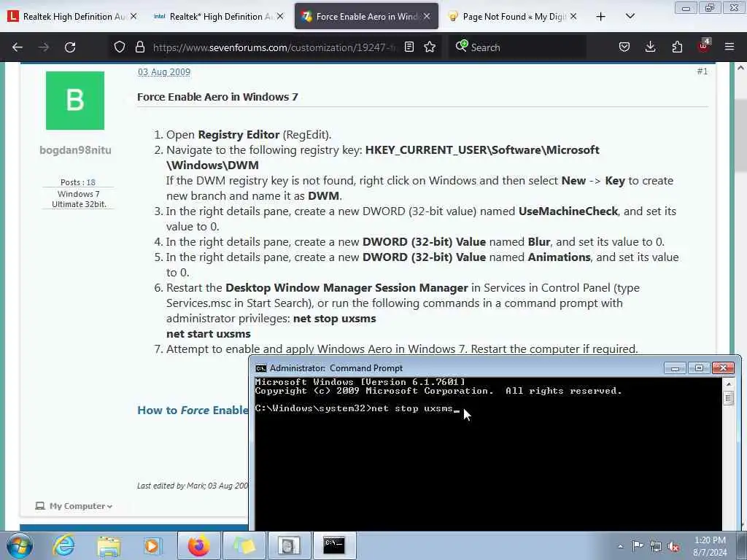747x560 pixels.
Task: Open the extensions puzzle icon
Action: pos(677,47)
